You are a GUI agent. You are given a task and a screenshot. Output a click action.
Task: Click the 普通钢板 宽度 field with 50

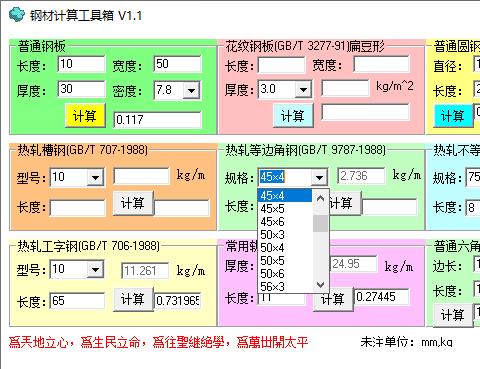coord(178,64)
